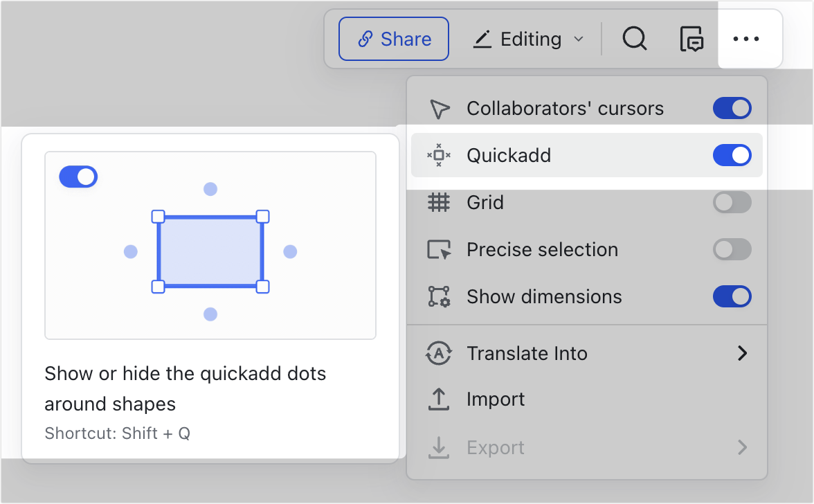Disable the Show dimensions toggle
This screenshot has height=504, width=814.
732,297
